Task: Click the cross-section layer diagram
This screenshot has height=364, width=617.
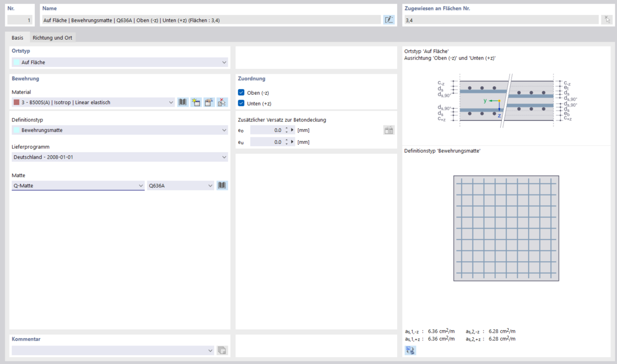Action: tap(506, 101)
